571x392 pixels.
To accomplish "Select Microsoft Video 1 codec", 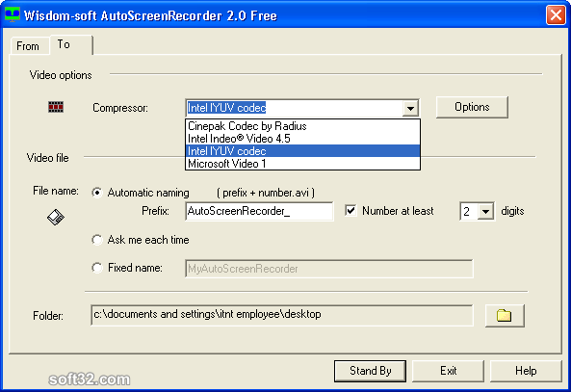I will click(302, 164).
